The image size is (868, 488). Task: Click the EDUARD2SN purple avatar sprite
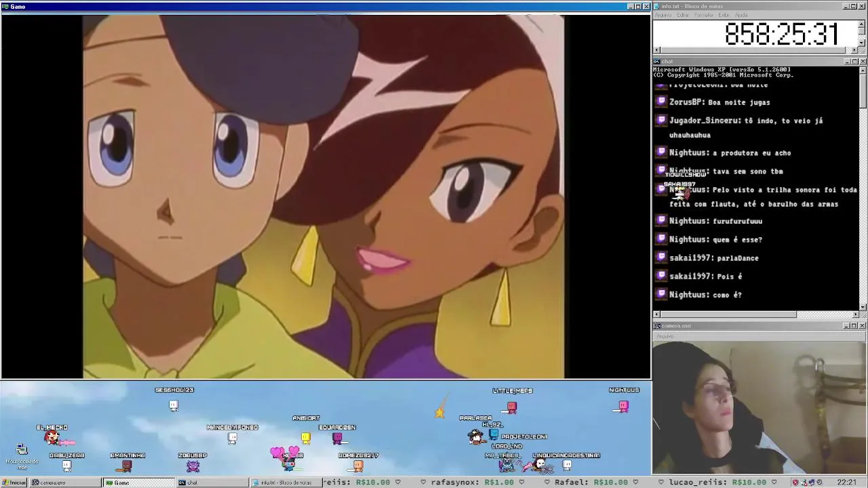click(338, 439)
